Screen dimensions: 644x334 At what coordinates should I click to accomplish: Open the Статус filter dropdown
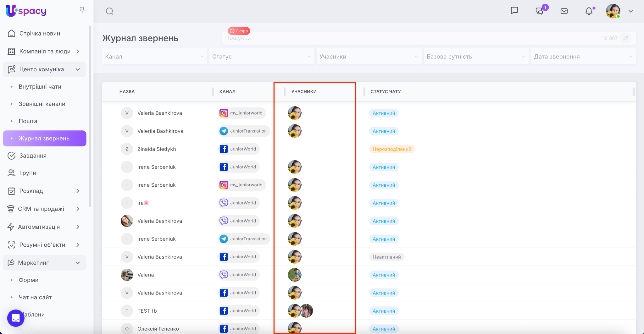tap(262, 57)
